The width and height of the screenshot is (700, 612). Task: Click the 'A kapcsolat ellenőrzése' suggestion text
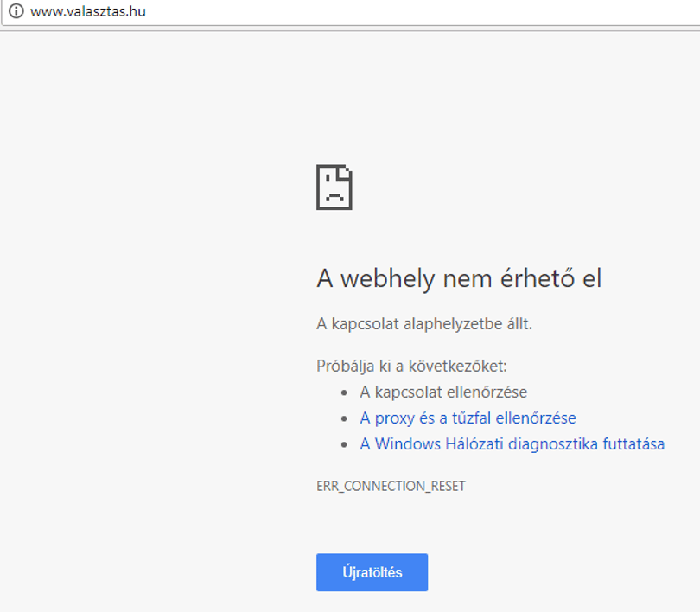tap(443, 392)
